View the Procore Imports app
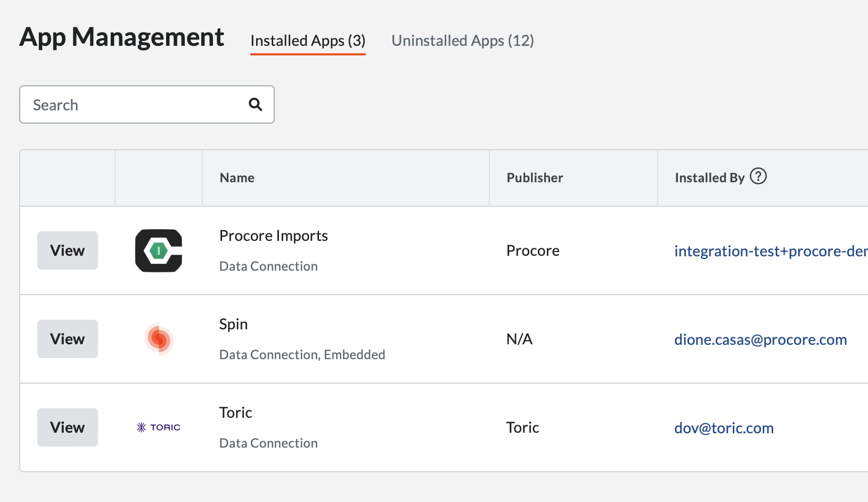 [x=68, y=250]
